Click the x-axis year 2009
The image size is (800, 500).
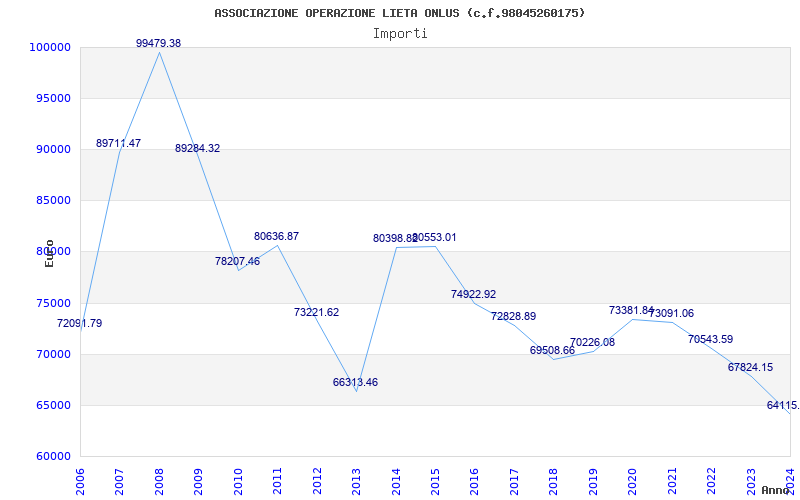(199, 481)
